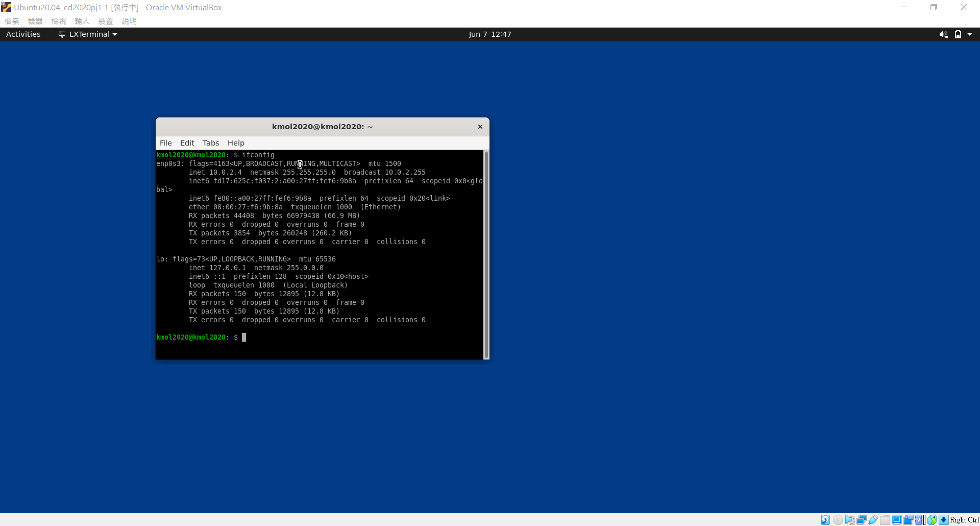Open the terminal Edit menu
Screen dimensions: 980x526
coord(187,143)
